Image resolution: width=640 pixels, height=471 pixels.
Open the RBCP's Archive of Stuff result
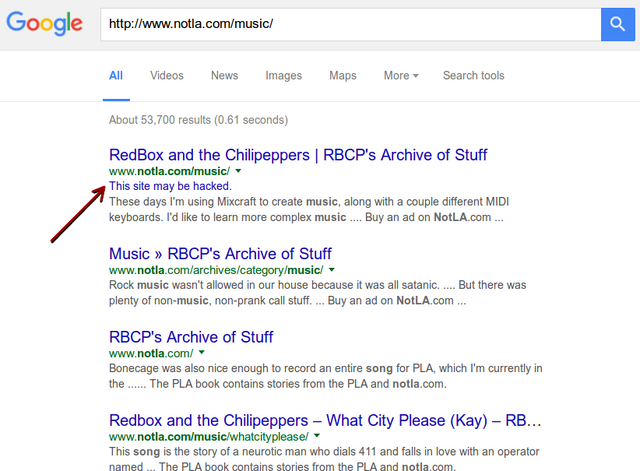pyautogui.click(x=191, y=337)
